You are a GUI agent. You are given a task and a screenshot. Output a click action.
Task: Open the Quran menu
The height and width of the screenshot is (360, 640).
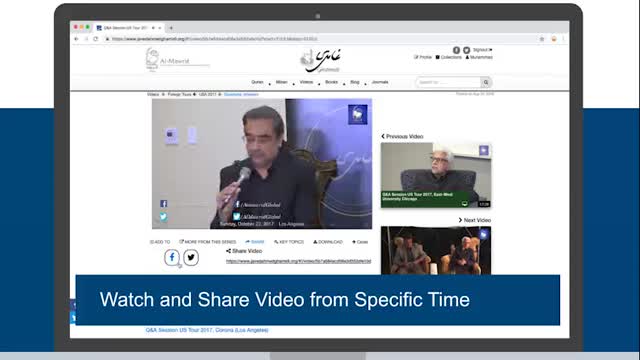coord(257,82)
